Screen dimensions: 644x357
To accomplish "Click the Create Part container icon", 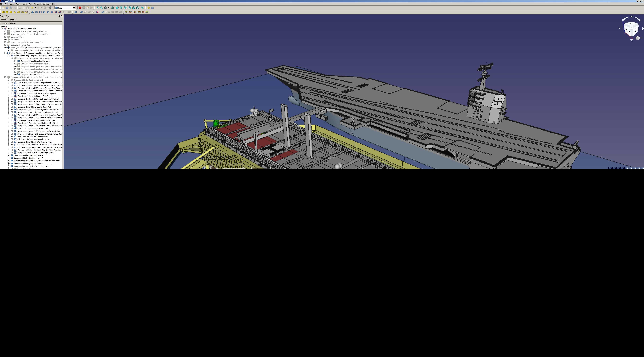I will coord(149,8).
